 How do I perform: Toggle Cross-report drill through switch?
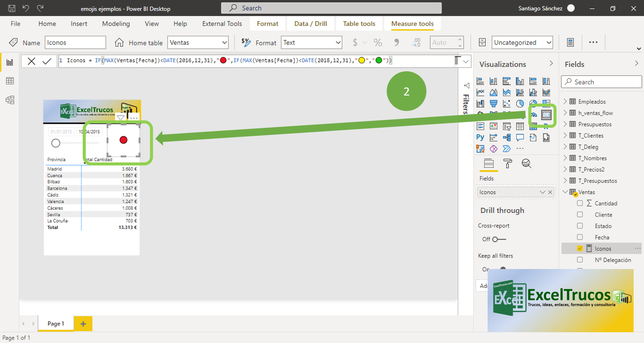coord(499,239)
